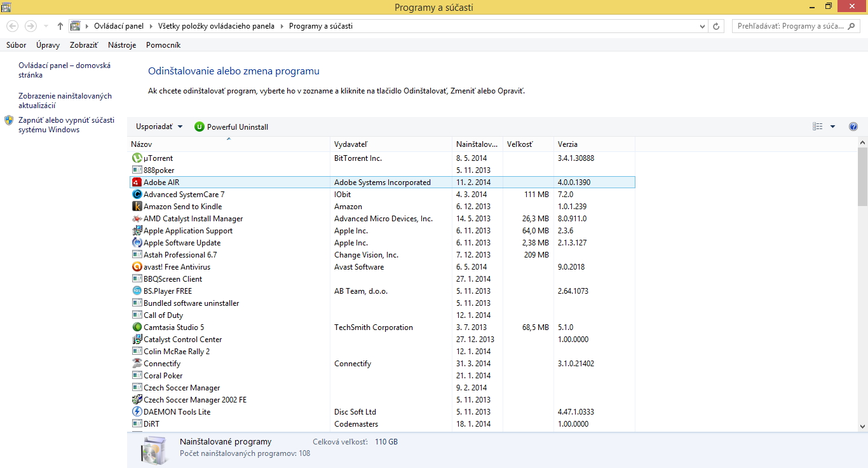This screenshot has height=468, width=868.
Task: Click the version 4.47.1.0333 cell
Action: (576, 411)
